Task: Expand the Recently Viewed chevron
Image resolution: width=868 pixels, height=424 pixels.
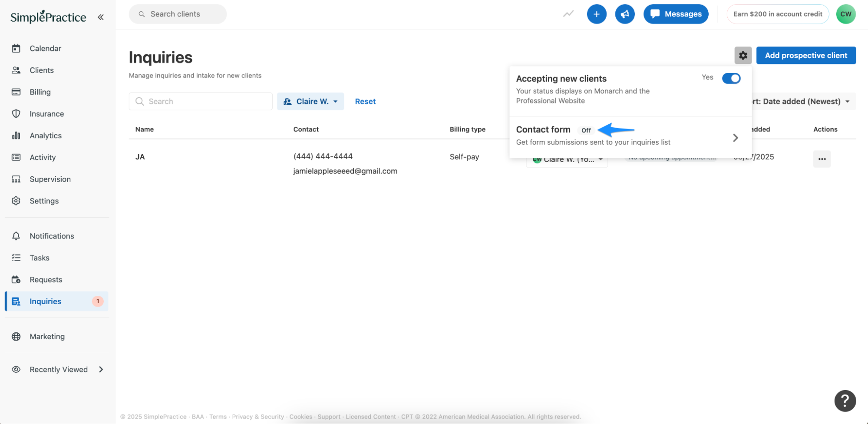Action: (x=101, y=369)
